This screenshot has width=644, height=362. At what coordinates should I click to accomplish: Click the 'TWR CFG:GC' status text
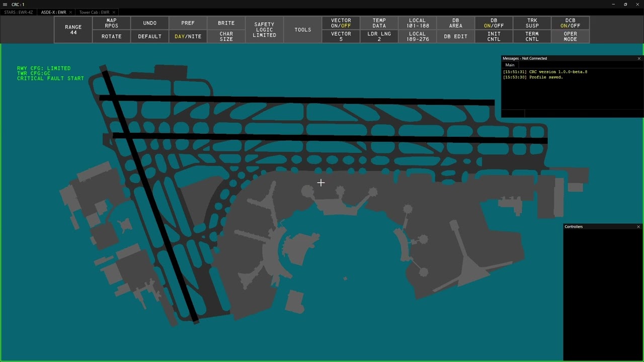pos(34,73)
